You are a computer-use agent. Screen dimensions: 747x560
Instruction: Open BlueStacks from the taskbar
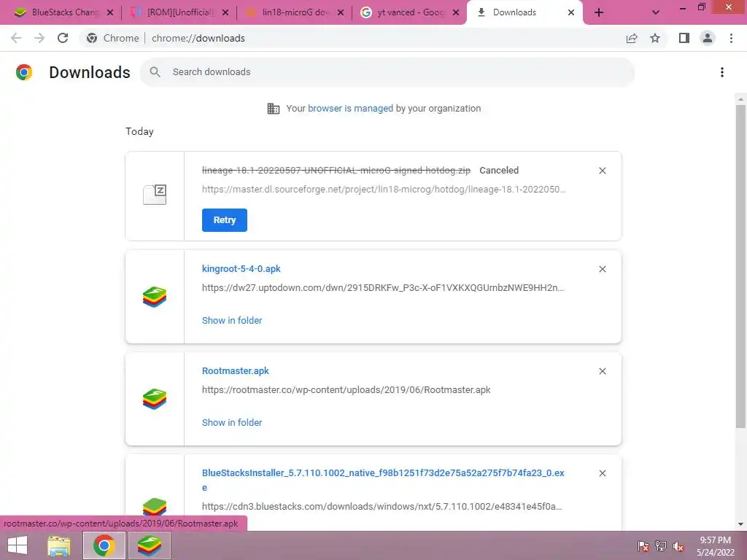(150, 545)
